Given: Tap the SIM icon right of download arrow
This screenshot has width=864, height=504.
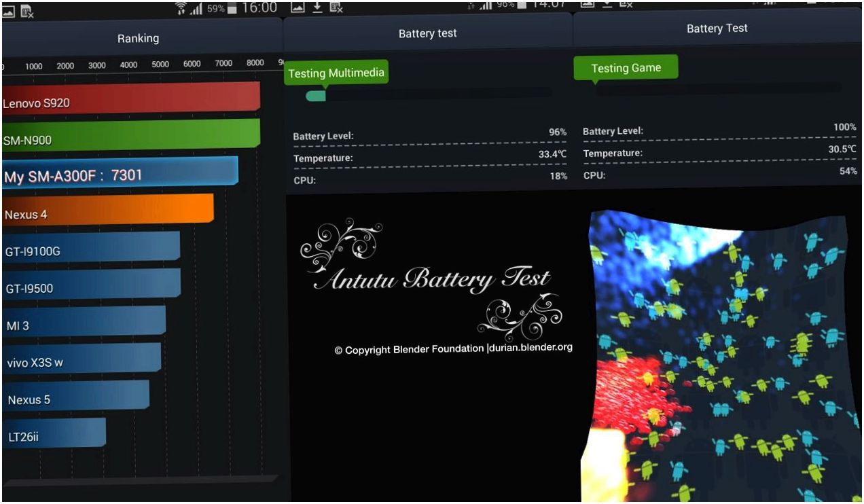Looking at the screenshot, I should click(x=336, y=7).
